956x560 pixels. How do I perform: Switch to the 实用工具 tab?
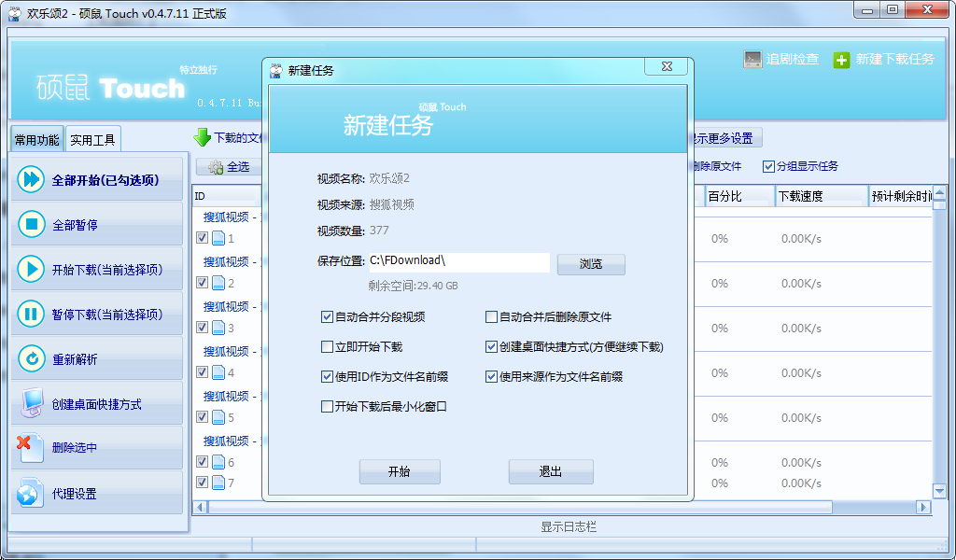point(92,138)
